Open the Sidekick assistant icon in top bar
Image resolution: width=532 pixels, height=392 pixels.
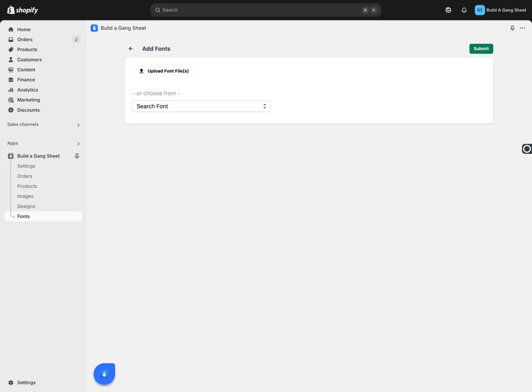448,10
